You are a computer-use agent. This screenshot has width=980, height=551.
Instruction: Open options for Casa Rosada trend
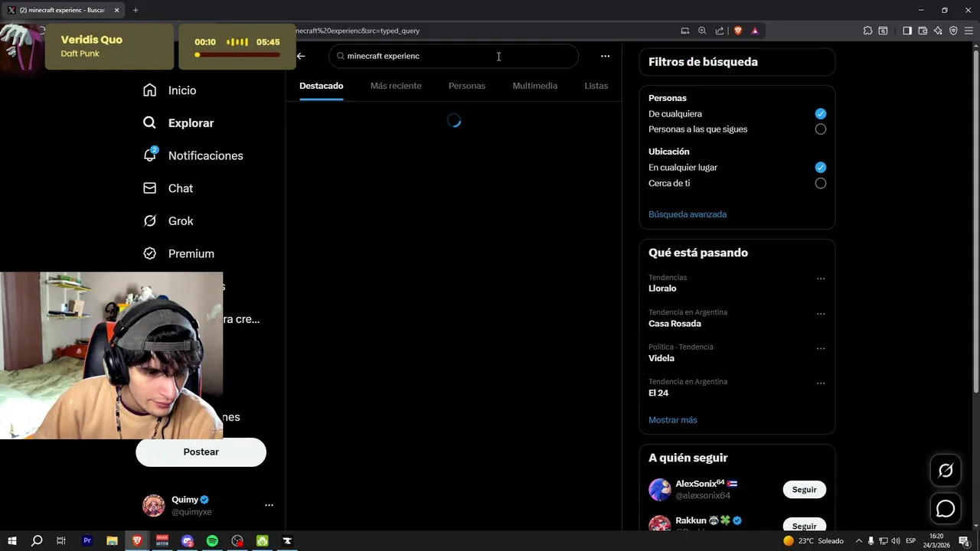tap(821, 314)
